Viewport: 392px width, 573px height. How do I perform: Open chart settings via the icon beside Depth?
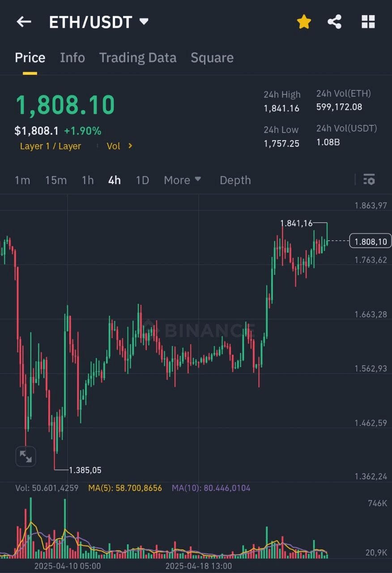[369, 180]
